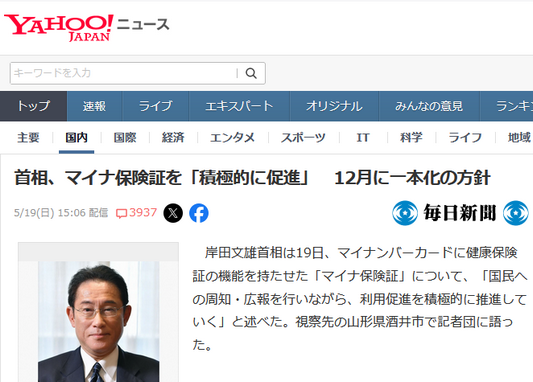Open the 3937 comments icon
This screenshot has height=382, width=533.
136,213
